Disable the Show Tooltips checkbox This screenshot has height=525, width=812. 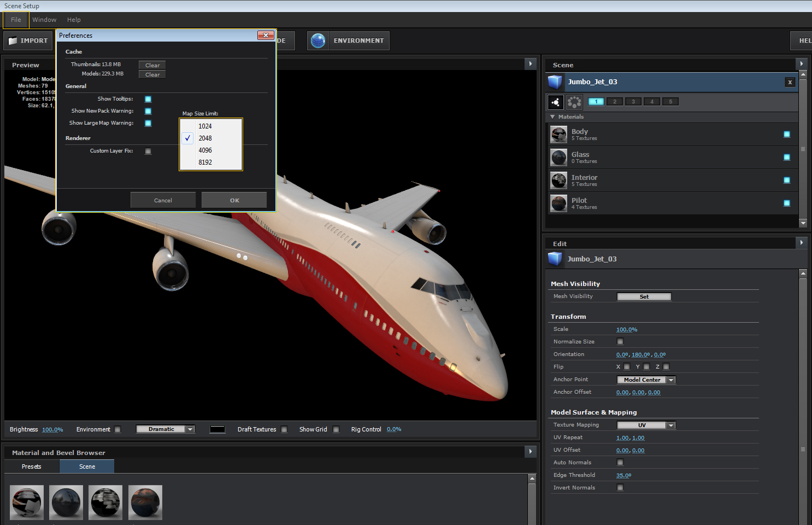(x=148, y=99)
